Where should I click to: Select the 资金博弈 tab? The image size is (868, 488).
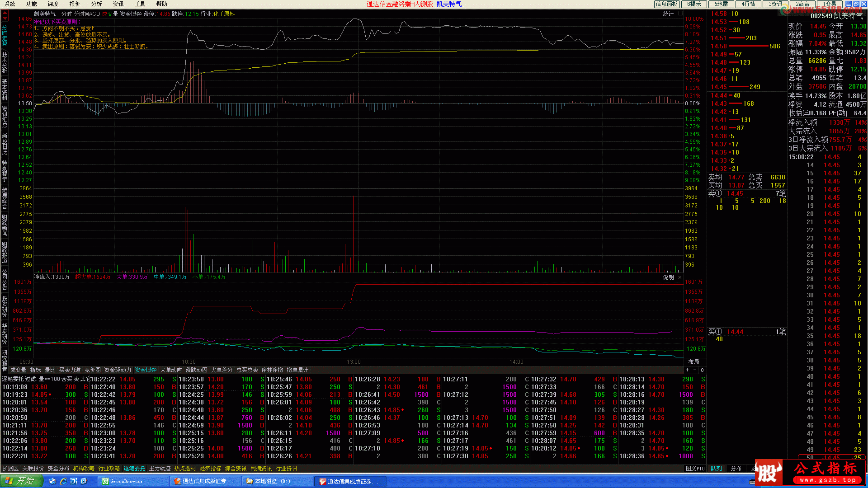[x=146, y=370]
